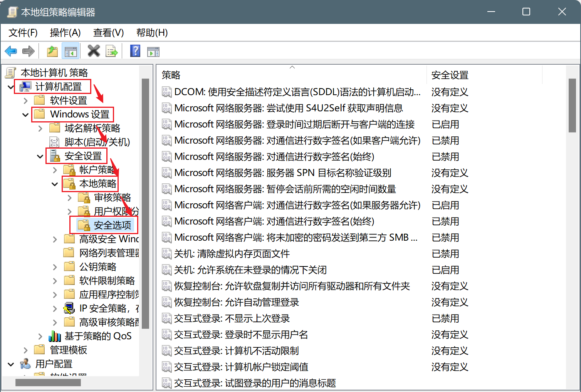This screenshot has width=581, height=392.
Task: Click the tree pane horizontal scrollbar thumb
Action: 48,382
